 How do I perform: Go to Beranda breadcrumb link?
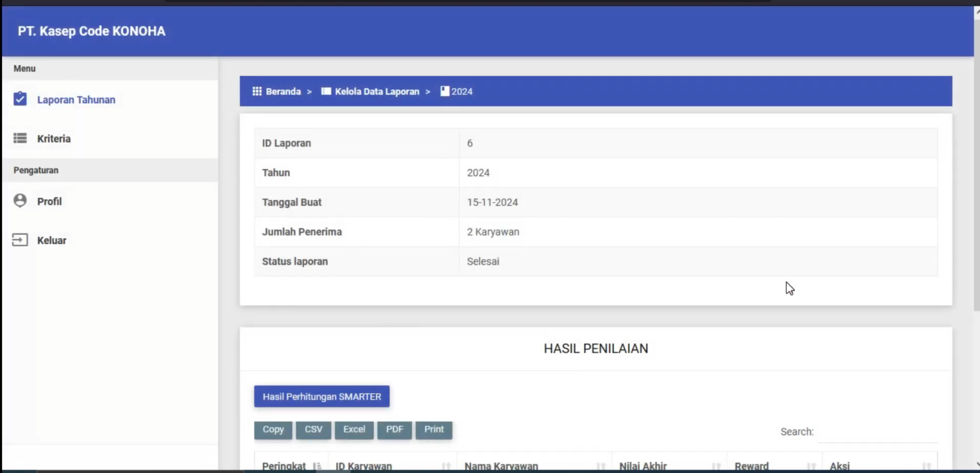283,91
